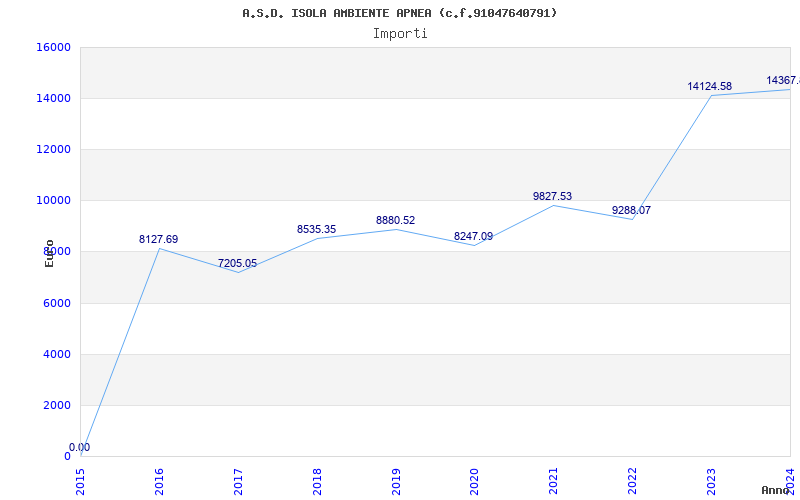Click the 2020 x-axis year label
The image size is (800, 500).
tap(474, 481)
